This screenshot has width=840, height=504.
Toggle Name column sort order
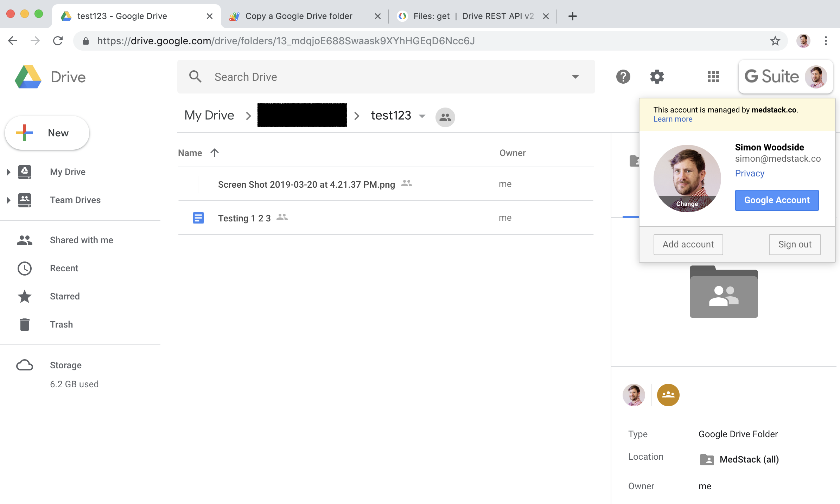pyautogui.click(x=214, y=153)
